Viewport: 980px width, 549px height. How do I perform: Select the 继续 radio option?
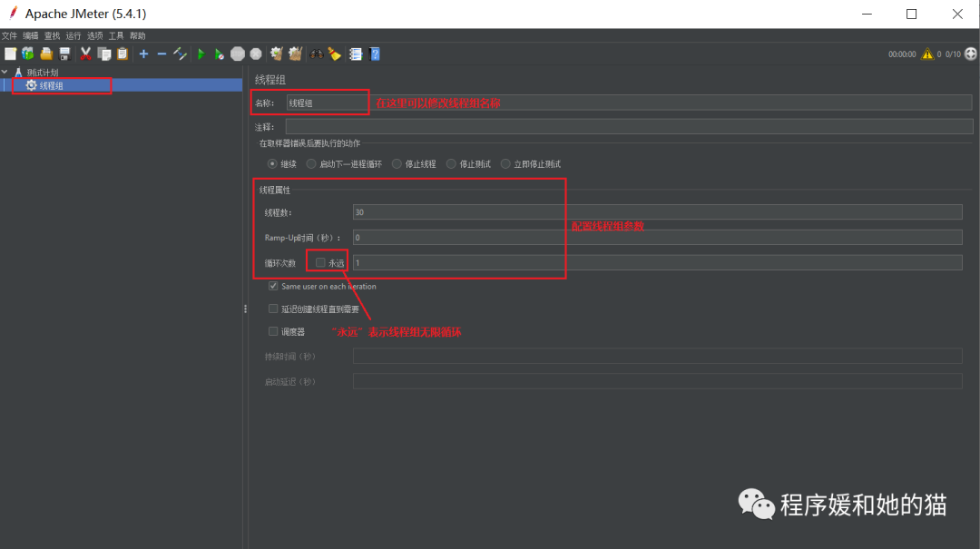272,164
